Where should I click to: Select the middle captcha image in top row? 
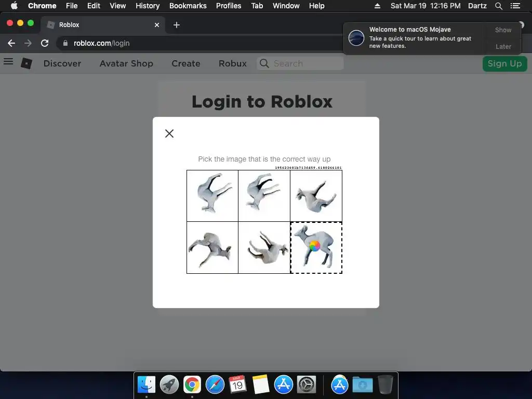264,196
